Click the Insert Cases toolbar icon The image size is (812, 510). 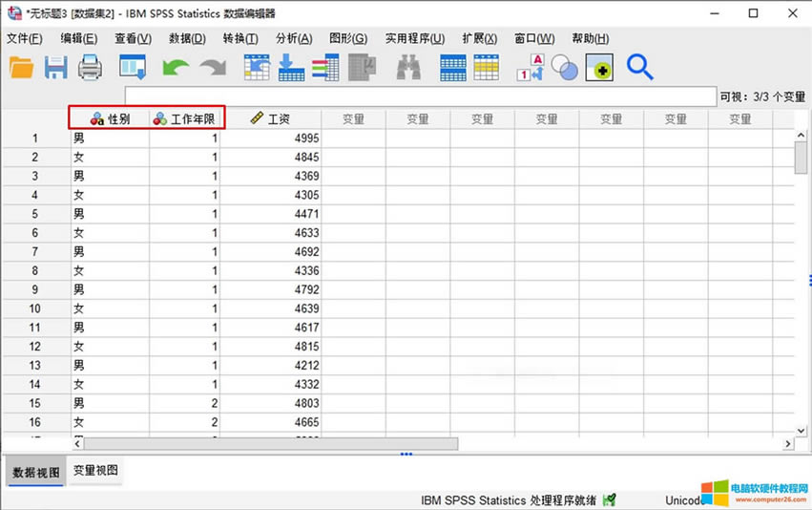(452, 67)
